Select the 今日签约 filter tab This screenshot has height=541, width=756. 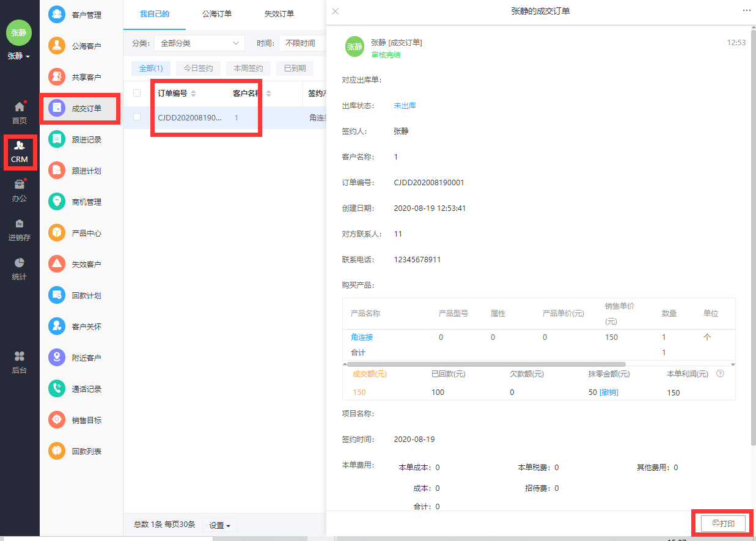tap(199, 68)
